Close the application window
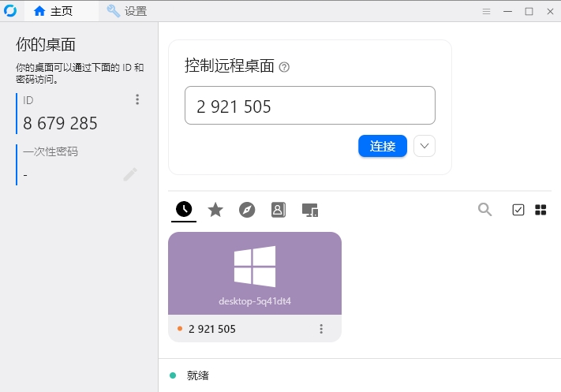Screen dimensions: 561x392 (550, 12)
